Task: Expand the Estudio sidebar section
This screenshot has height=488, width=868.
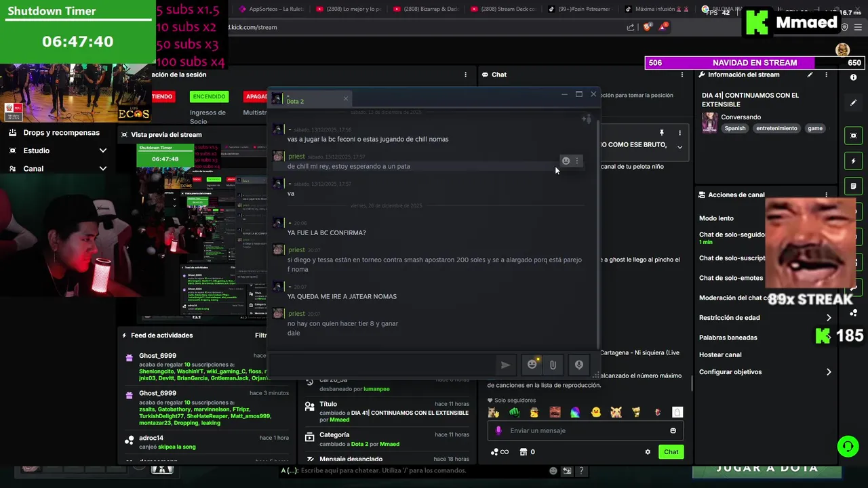Action: (x=102, y=150)
